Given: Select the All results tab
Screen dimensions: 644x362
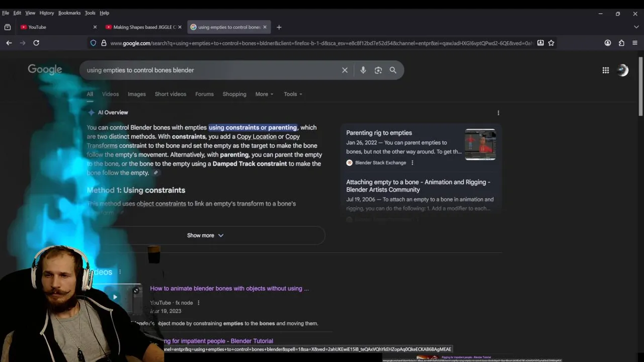Looking at the screenshot, I should pos(90,94).
